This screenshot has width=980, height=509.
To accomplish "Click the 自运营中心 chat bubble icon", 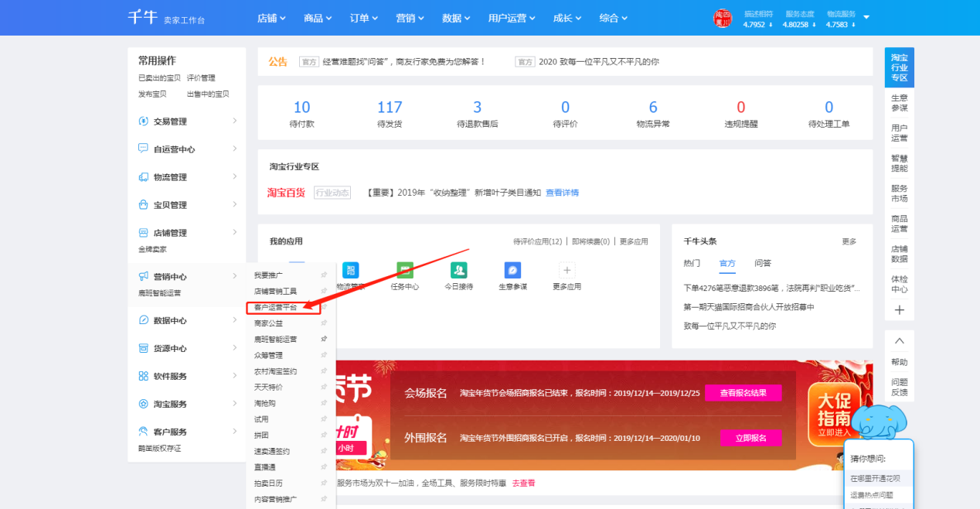I will [x=143, y=149].
